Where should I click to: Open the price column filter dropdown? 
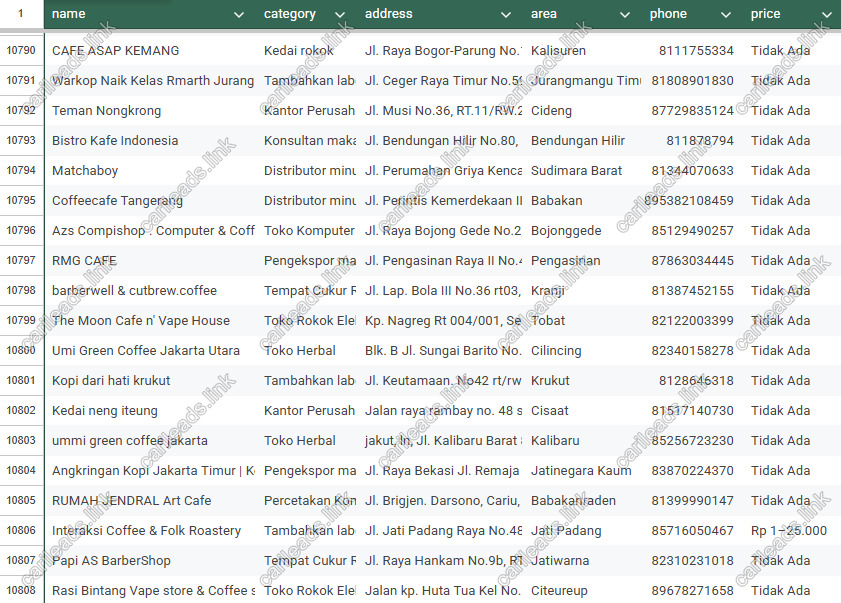[x=826, y=14]
